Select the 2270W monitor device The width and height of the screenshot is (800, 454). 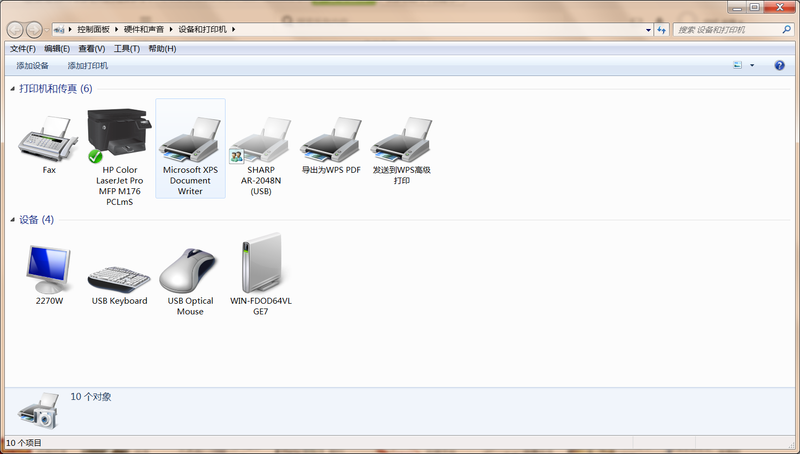coord(49,269)
